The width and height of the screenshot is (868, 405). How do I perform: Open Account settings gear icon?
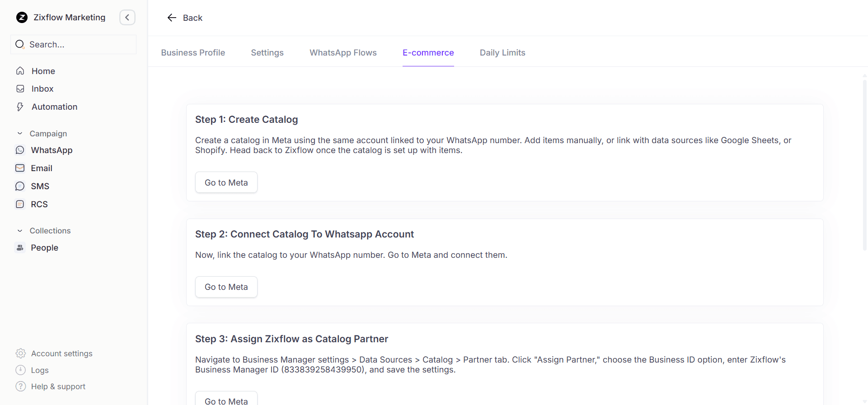point(21,354)
